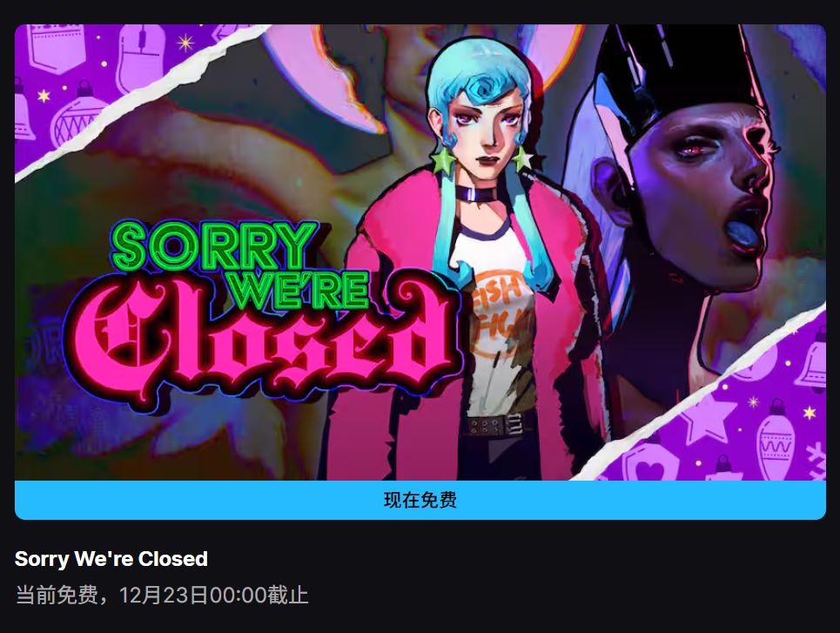Click the green star earring
Viewport: 840px width, 633px height.
click(x=442, y=161)
